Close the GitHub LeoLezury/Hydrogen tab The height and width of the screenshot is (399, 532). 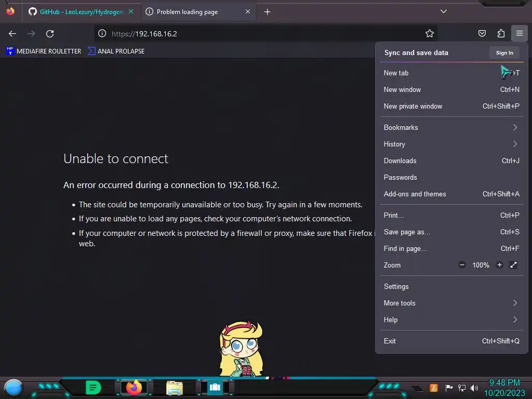pos(131,11)
